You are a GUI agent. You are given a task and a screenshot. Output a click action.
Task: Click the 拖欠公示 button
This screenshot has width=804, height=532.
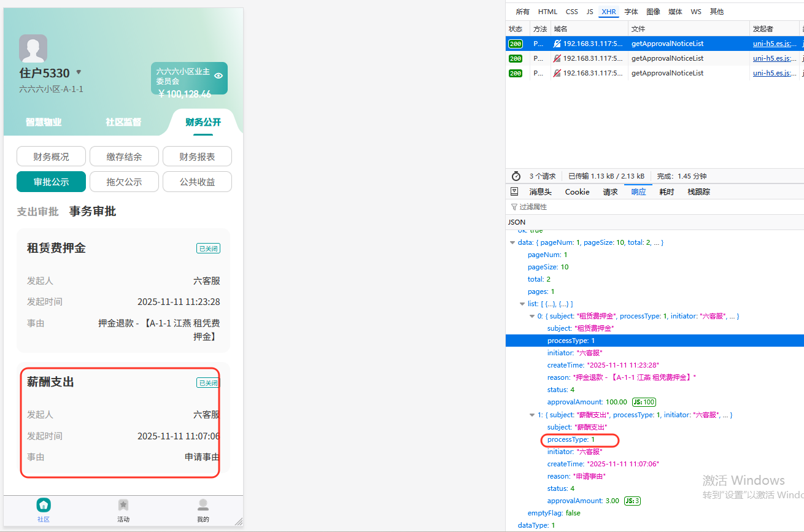(x=124, y=182)
